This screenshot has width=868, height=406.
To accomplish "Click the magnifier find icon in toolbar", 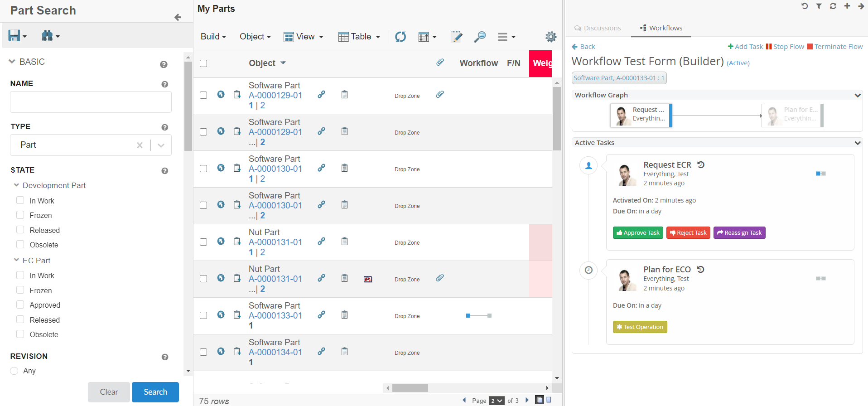I will tap(480, 37).
